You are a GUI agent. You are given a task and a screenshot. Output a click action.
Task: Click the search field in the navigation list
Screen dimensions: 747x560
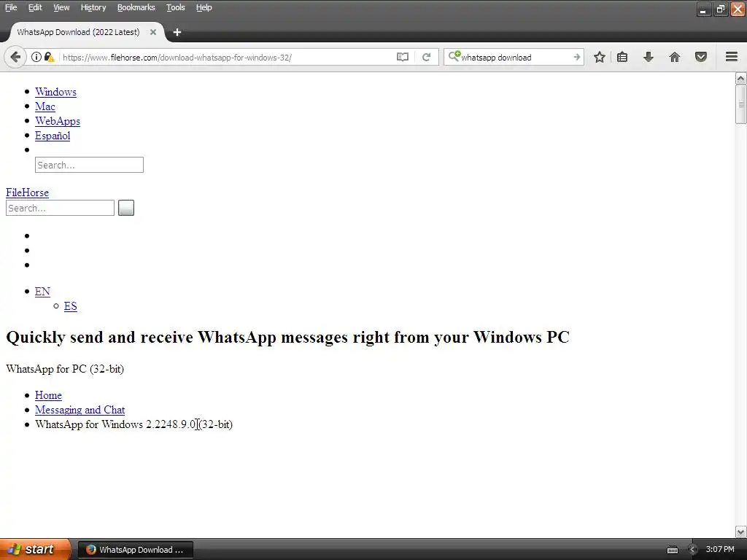point(89,165)
